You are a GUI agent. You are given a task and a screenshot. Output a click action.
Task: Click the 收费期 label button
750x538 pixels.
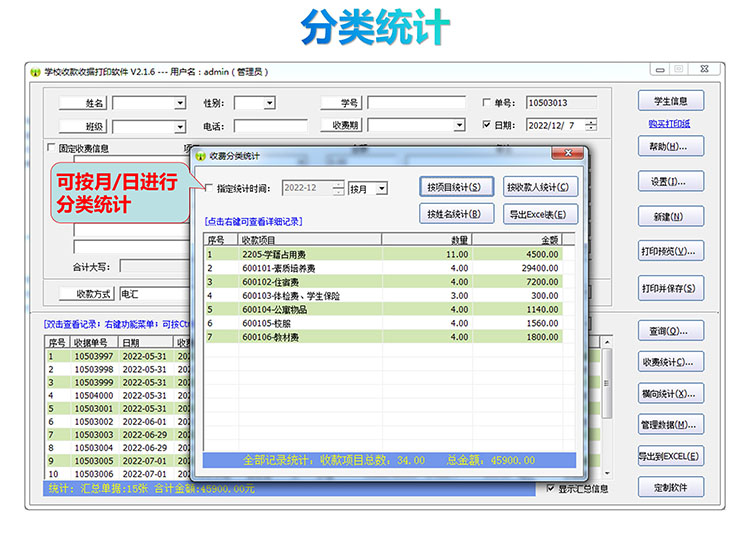[x=341, y=125]
